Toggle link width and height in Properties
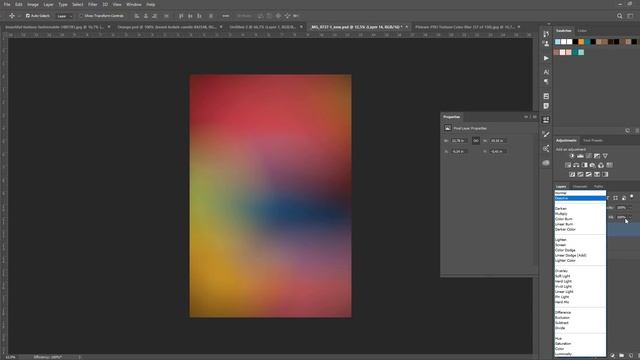The height and width of the screenshot is (360, 640). coord(476,140)
